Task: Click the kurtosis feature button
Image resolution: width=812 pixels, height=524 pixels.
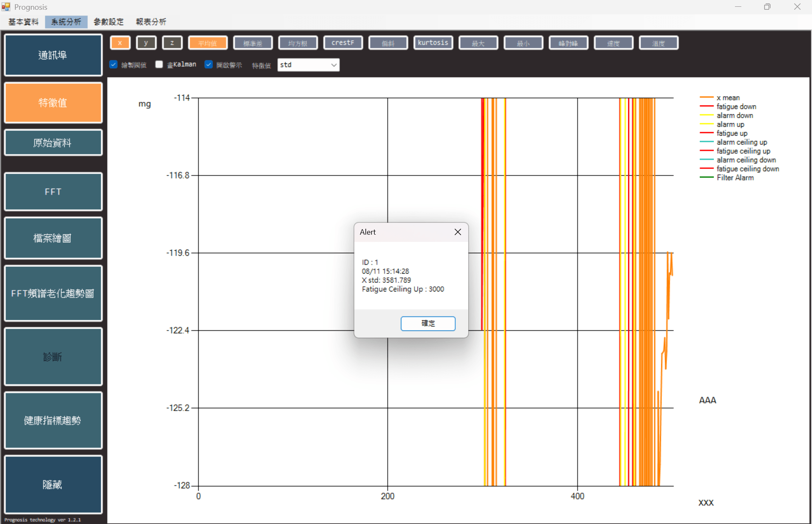Action: [x=433, y=43]
